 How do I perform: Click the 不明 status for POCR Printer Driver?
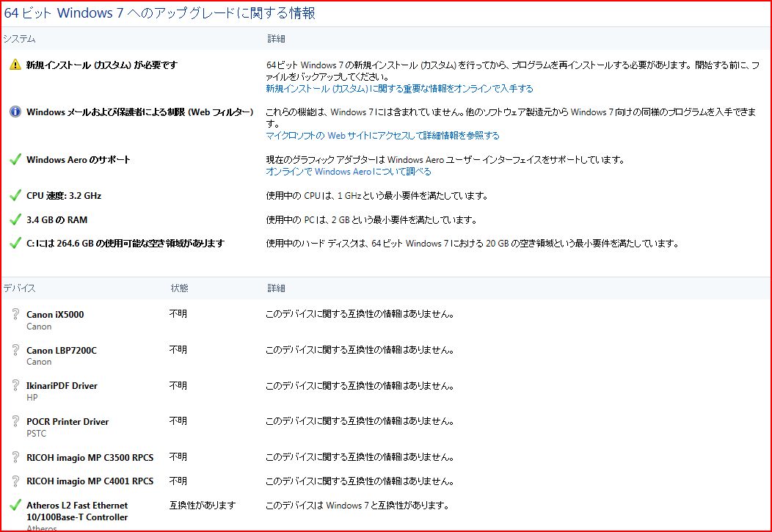178,420
